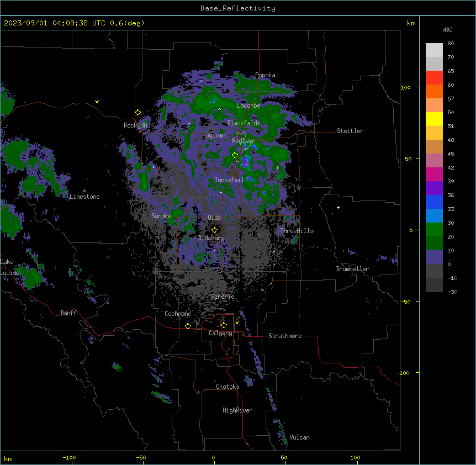The image size is (476, 465).
Task: Click the Sylvan label on map
Action: pos(215,135)
